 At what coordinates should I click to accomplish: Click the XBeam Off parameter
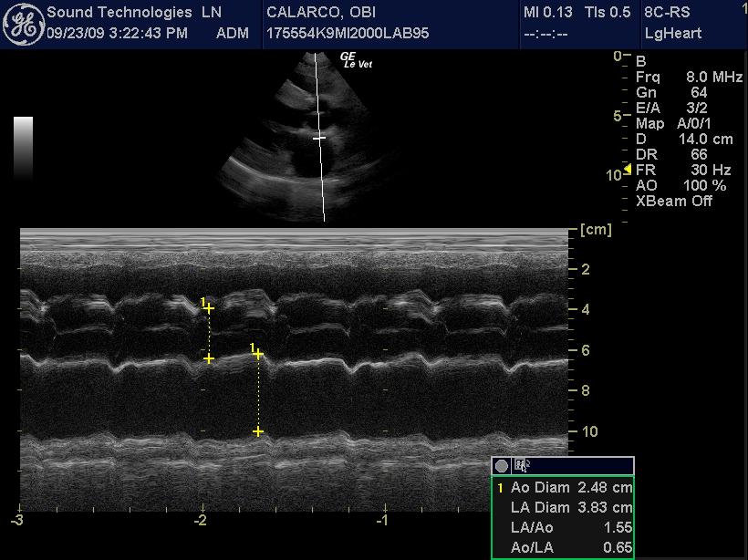(673, 201)
